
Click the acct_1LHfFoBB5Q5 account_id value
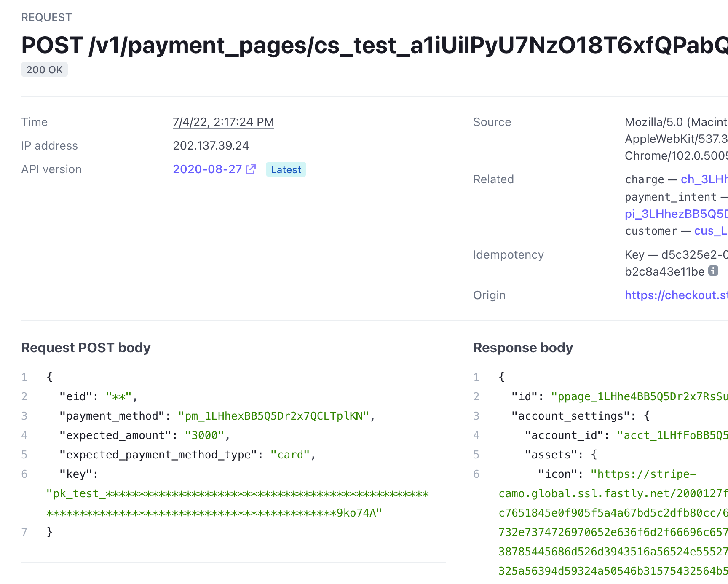672,435
